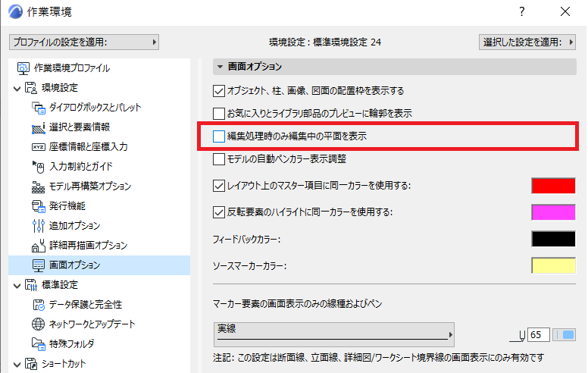Click the 標準設定 folder icon

(x=31, y=285)
